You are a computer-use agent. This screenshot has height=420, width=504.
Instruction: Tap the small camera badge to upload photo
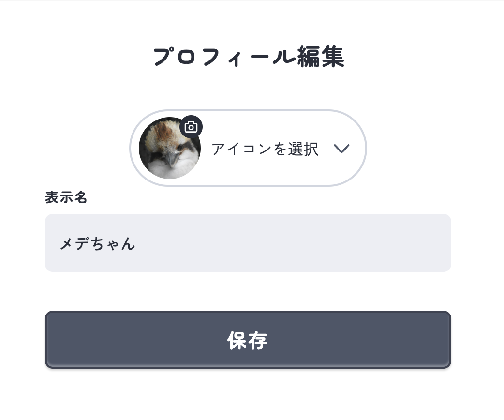pyautogui.click(x=191, y=127)
